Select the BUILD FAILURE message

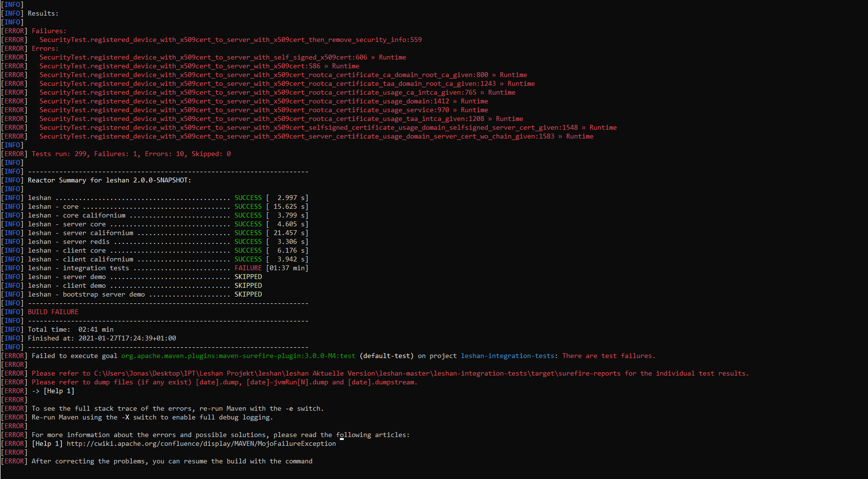53,312
